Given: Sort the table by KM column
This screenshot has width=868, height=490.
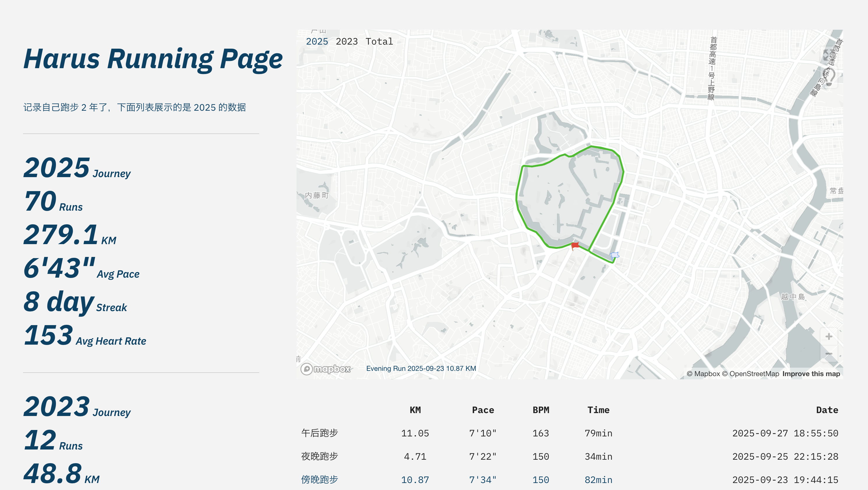Looking at the screenshot, I should coord(415,410).
